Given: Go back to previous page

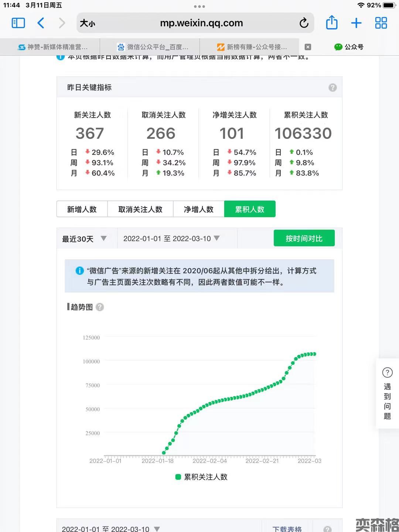Looking at the screenshot, I should click(x=41, y=23).
